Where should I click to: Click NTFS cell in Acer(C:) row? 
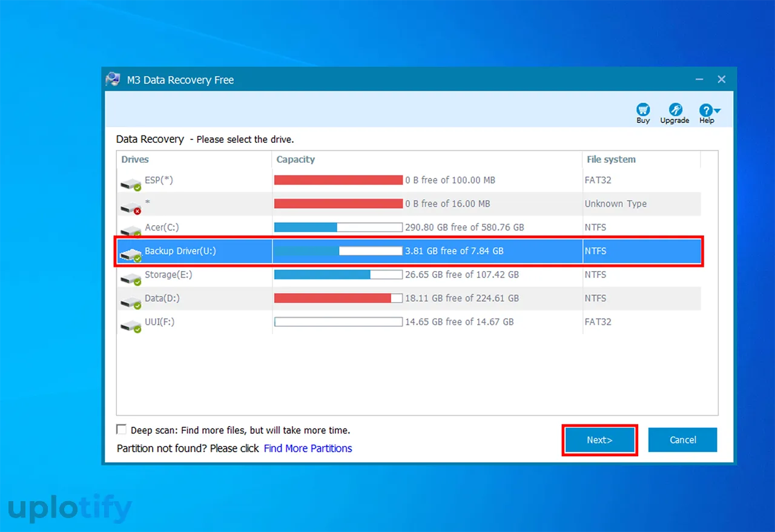tap(596, 227)
